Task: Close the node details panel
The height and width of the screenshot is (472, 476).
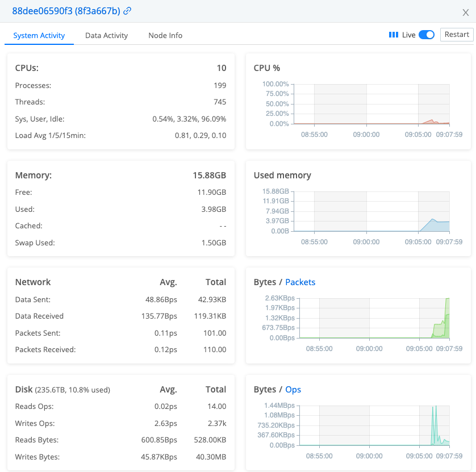Action: (466, 12)
